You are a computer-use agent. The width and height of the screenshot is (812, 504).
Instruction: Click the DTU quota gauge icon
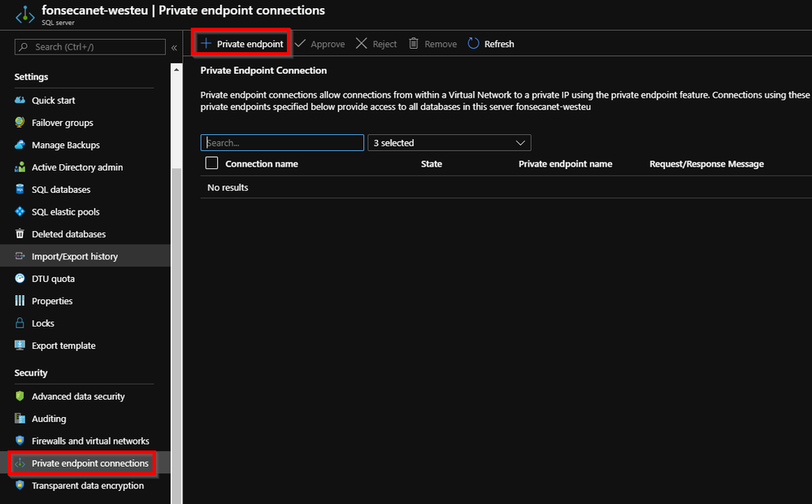click(20, 278)
